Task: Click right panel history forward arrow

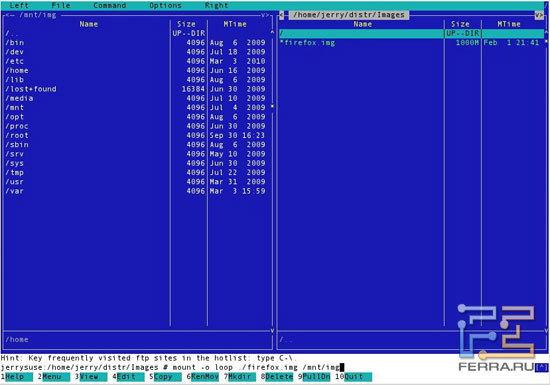Action: tap(539, 15)
